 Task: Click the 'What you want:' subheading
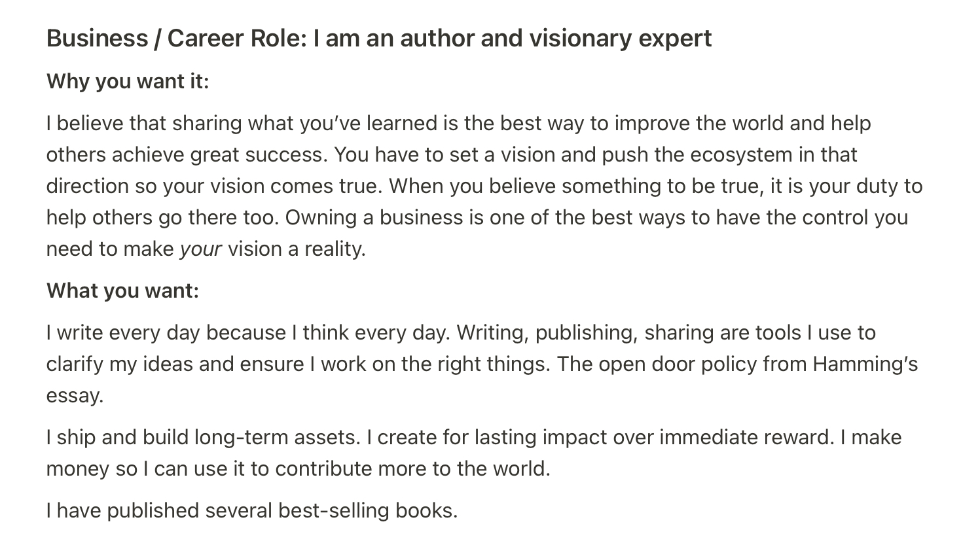122,290
